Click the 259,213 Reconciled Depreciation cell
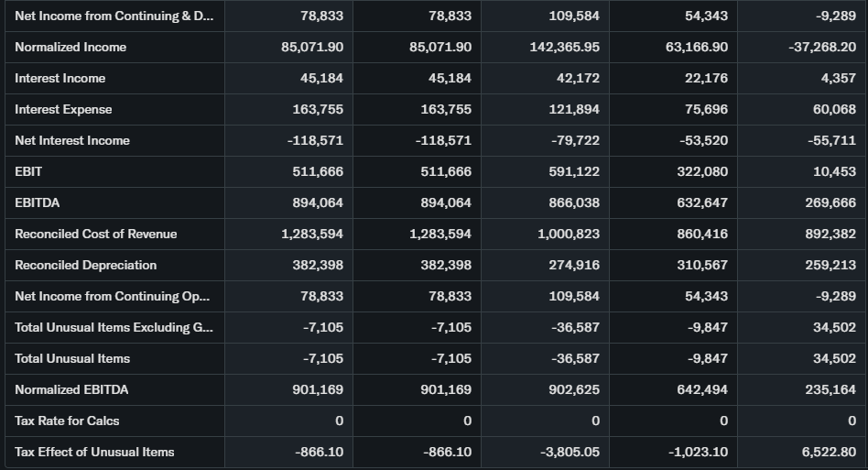This screenshot has width=868, height=470. pos(830,265)
